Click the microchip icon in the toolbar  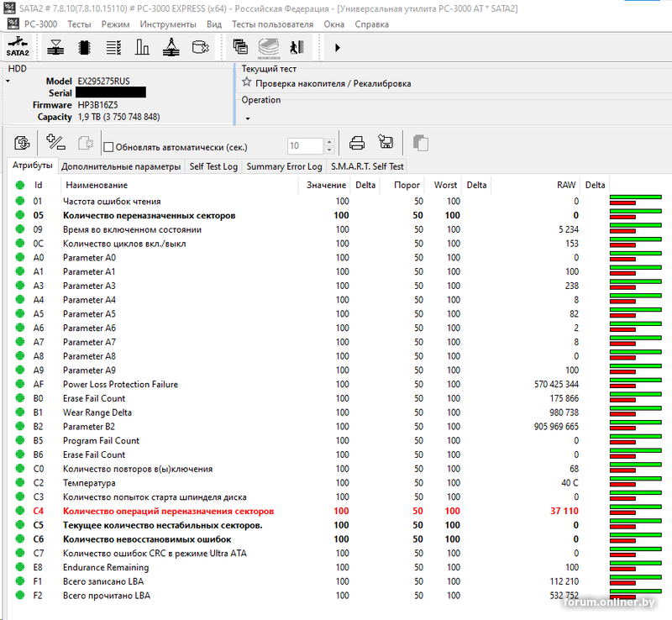click(84, 47)
